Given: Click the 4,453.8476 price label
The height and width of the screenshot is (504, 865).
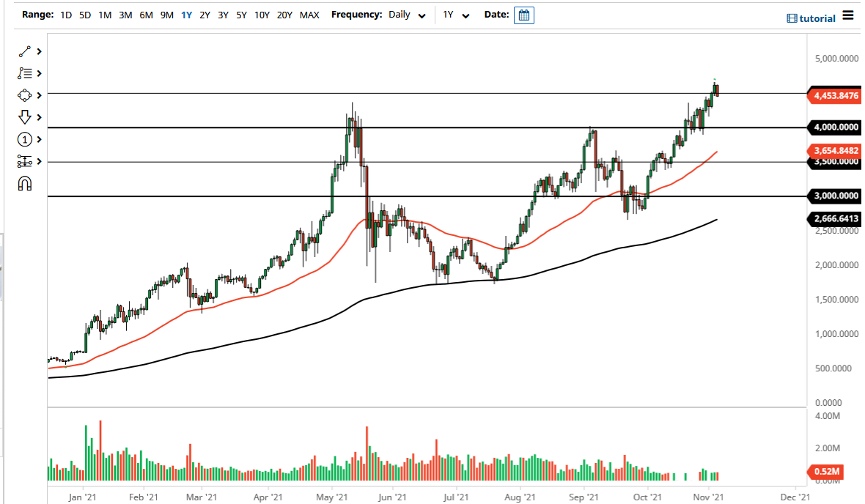Looking at the screenshot, I should [x=836, y=95].
